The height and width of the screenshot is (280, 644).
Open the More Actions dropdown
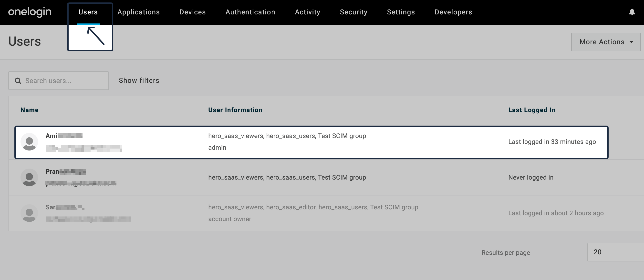605,42
